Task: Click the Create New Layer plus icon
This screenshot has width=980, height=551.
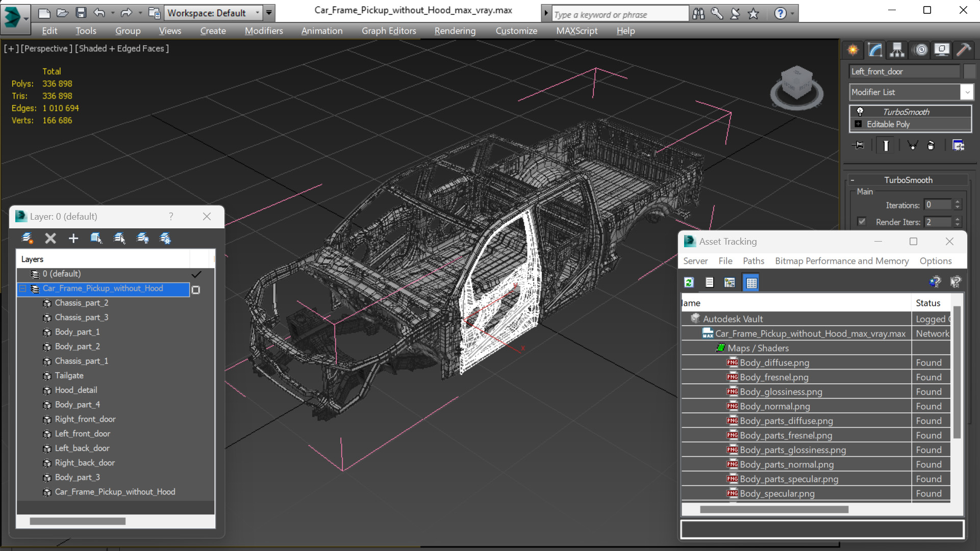Action: 73,238
